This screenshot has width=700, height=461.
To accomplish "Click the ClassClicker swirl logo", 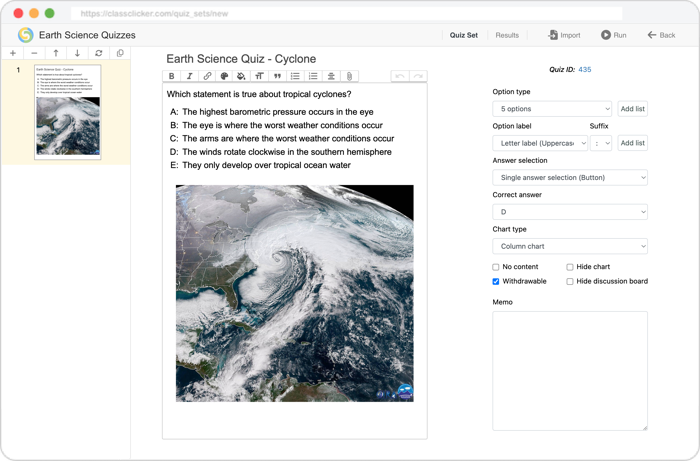I will coord(25,35).
